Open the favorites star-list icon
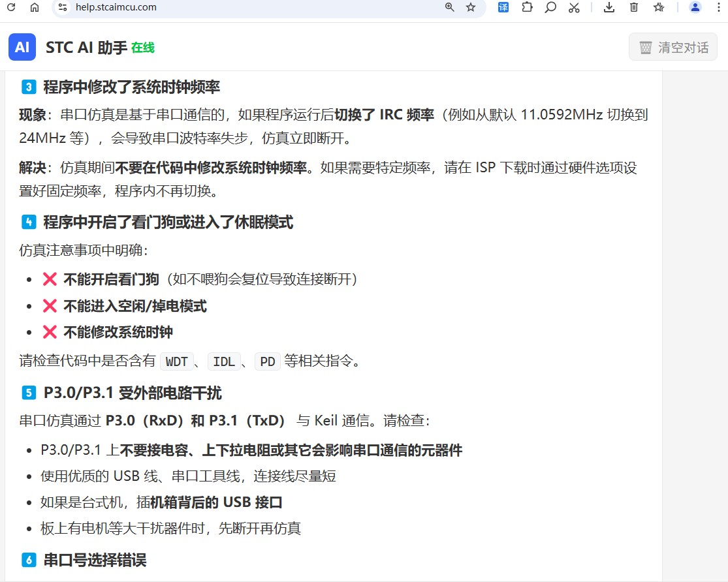728x582 pixels. coord(659,7)
